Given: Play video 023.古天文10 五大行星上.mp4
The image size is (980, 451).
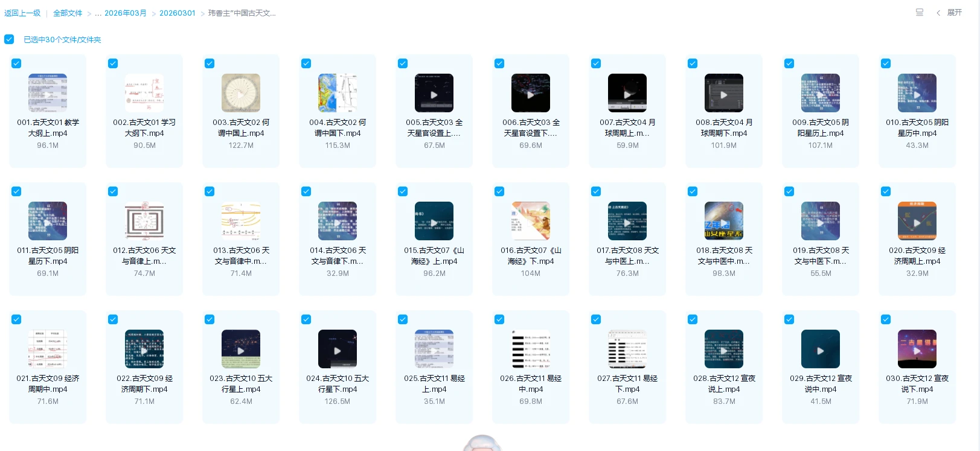Looking at the screenshot, I should pyautogui.click(x=241, y=350).
